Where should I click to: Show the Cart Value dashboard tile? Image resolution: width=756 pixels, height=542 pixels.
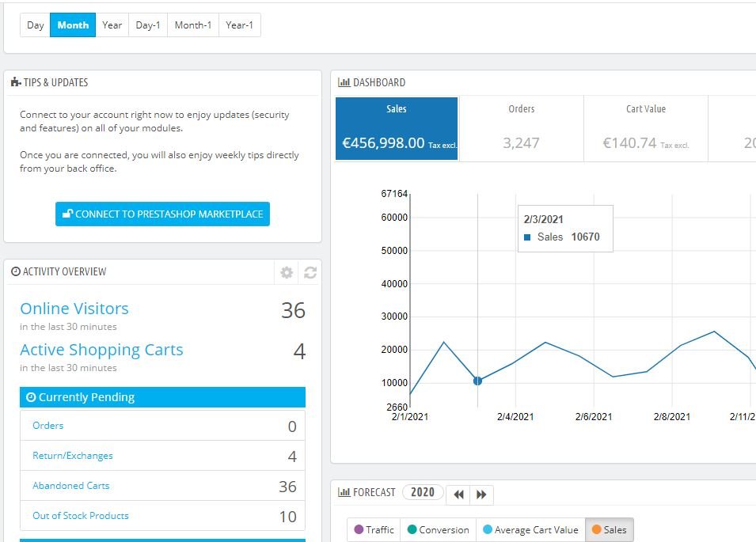[x=646, y=128]
